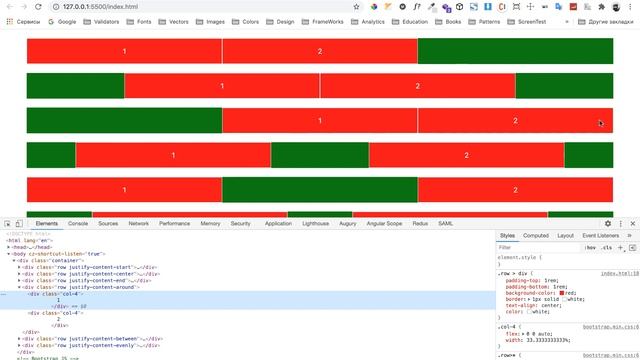Expand the justify-content-start row node
Screen dimensions: 640x360
19,267
